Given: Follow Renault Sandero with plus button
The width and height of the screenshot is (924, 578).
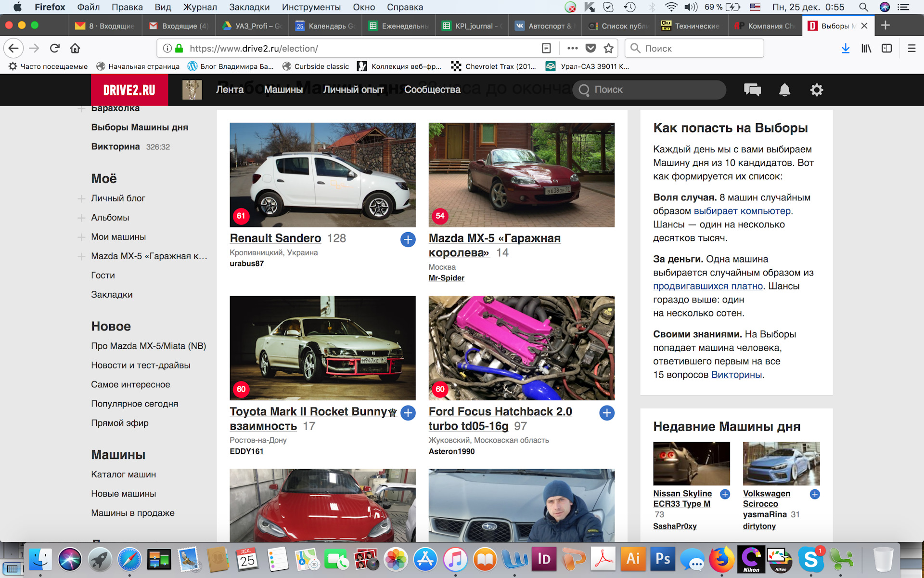Looking at the screenshot, I should (x=408, y=239).
